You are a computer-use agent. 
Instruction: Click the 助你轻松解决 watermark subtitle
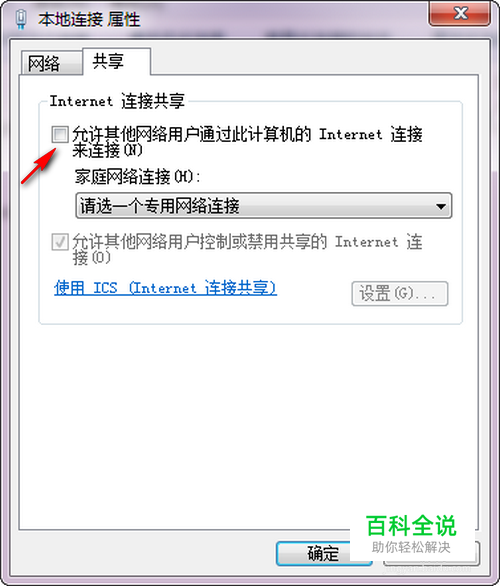411,547
